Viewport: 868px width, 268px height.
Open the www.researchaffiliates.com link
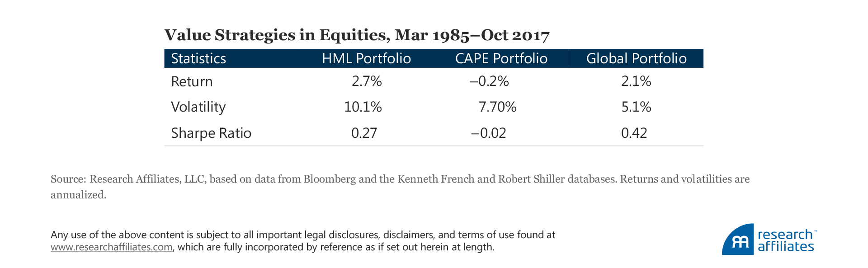coord(112,247)
